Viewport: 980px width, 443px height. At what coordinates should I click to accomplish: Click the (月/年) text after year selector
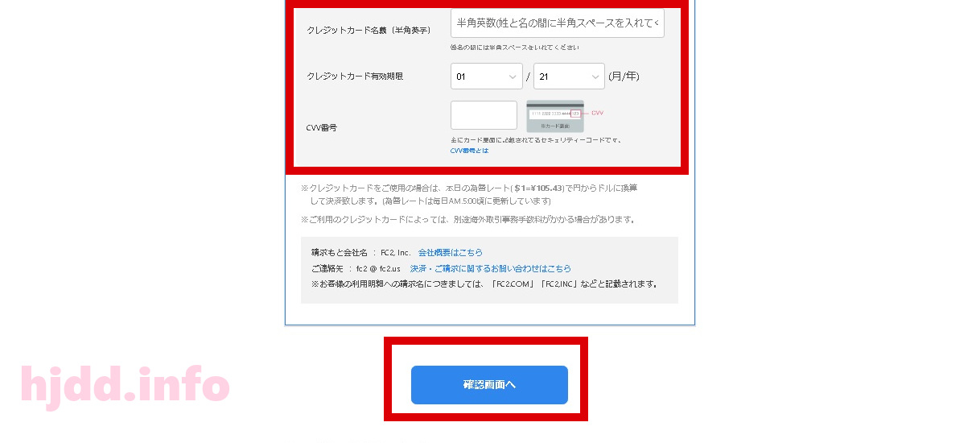[624, 77]
